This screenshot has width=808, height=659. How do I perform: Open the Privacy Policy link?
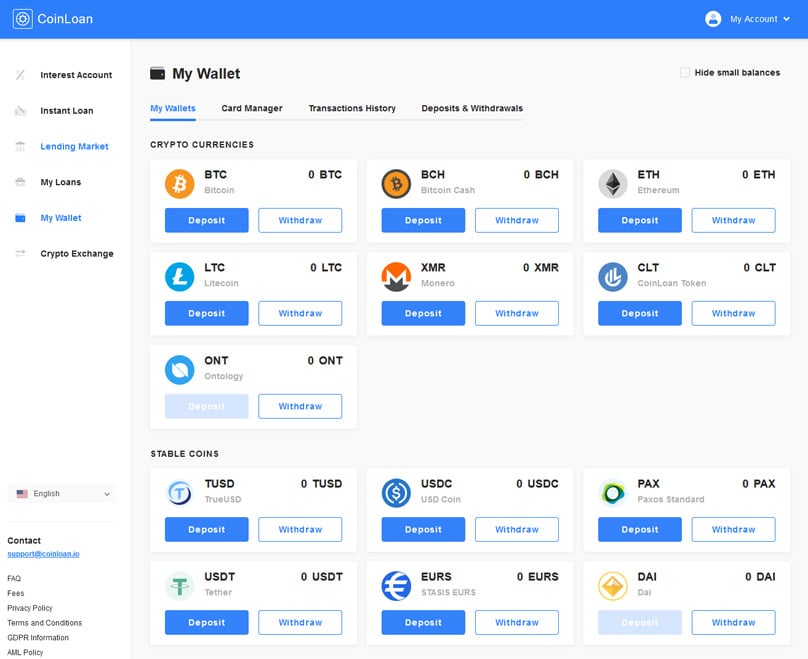30,608
